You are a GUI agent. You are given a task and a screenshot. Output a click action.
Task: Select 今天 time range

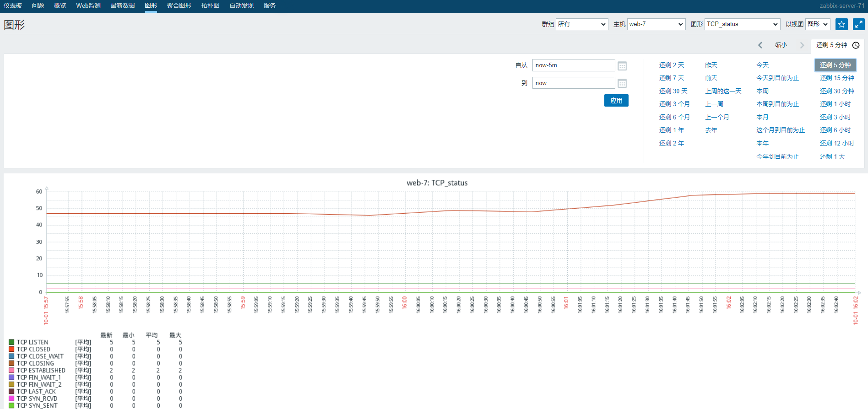coord(763,65)
